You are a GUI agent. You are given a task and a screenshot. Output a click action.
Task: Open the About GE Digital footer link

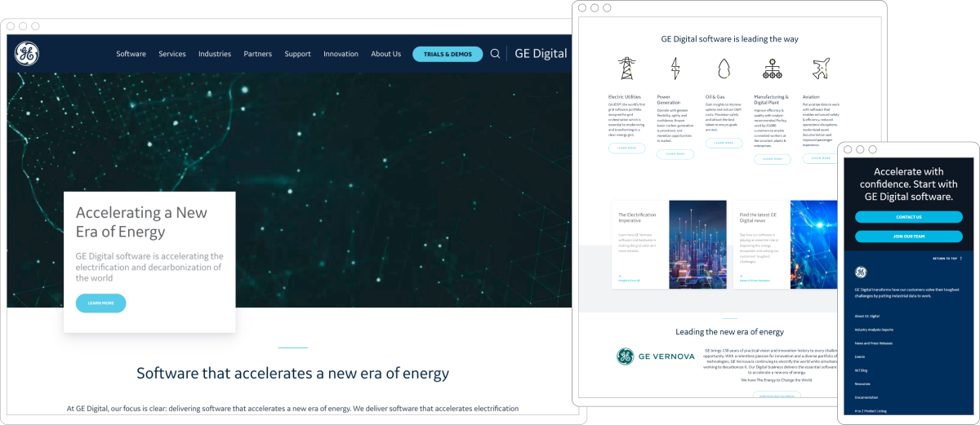tap(867, 316)
